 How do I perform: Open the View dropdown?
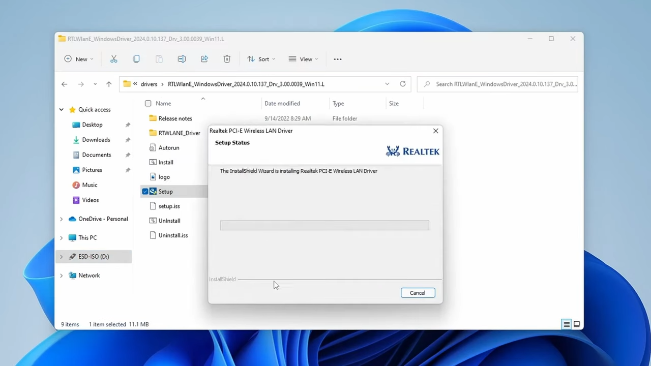[x=303, y=59]
